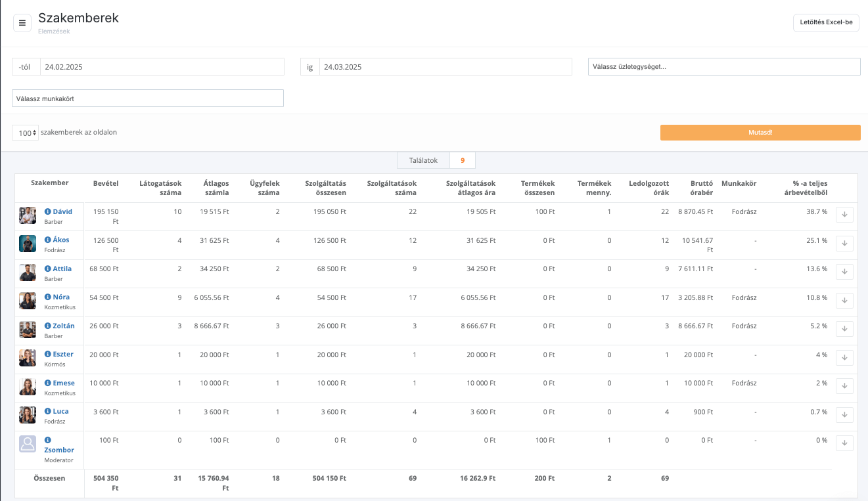This screenshot has width=868, height=501.
Task: Click the info icon beside Luca
Action: pos(47,412)
